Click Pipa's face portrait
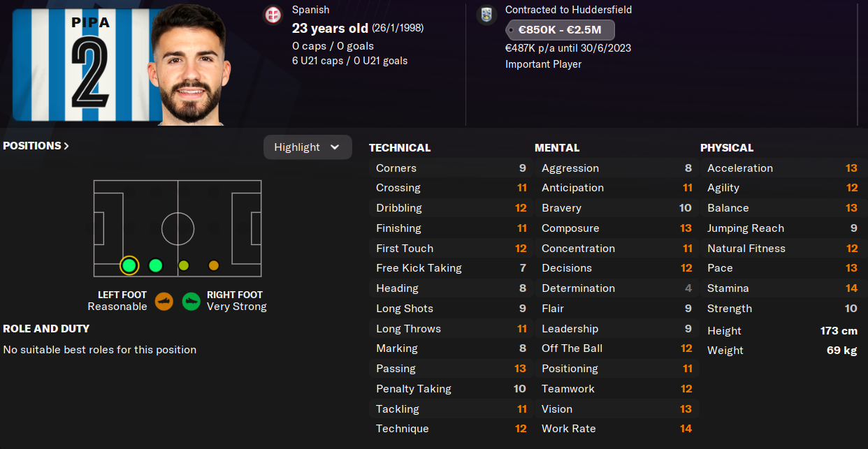This screenshot has height=449, width=868. click(x=187, y=66)
